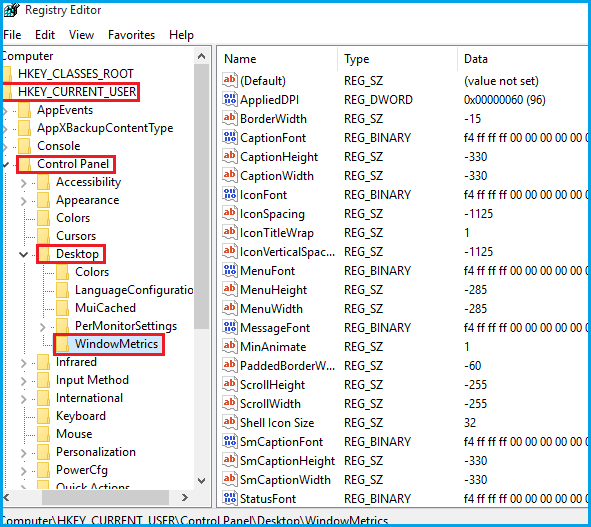Click the tree horizontal scrollbar thumb
Viewport: 591px width, 527px height.
click(x=105, y=497)
